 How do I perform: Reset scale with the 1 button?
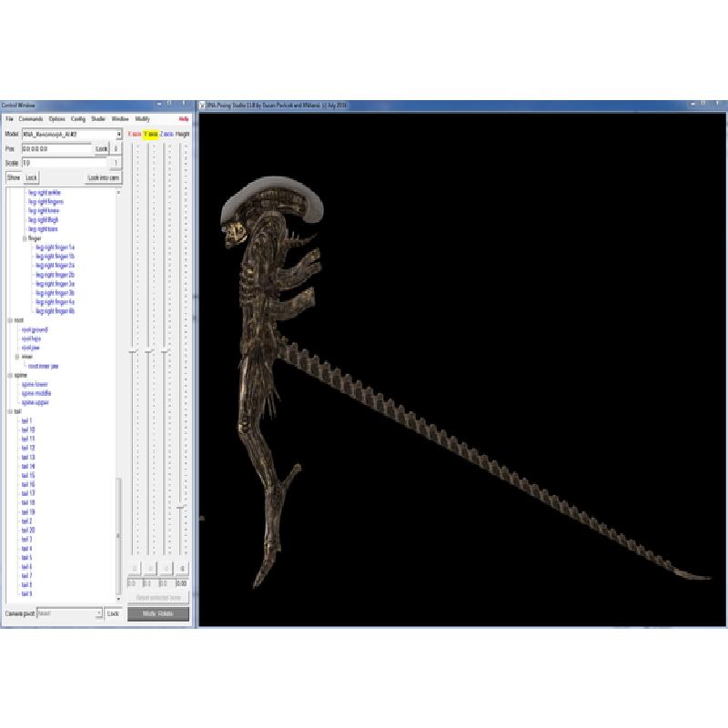[x=116, y=163]
